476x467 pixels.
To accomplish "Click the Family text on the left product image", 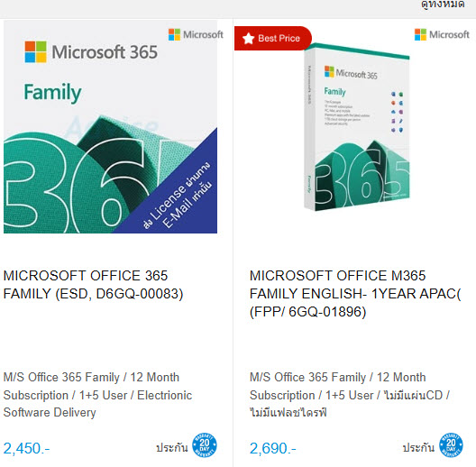I will [52, 92].
